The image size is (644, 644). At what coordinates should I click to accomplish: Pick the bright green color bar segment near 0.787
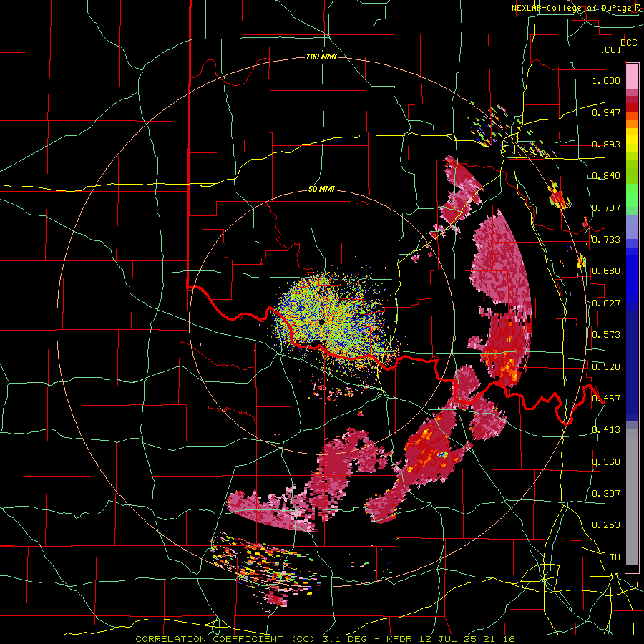pyautogui.click(x=632, y=195)
